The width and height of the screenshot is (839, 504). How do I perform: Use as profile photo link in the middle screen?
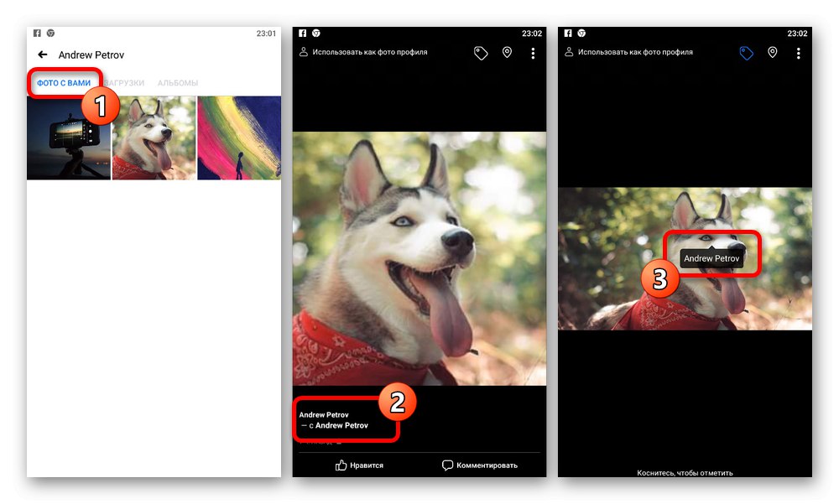tap(370, 52)
